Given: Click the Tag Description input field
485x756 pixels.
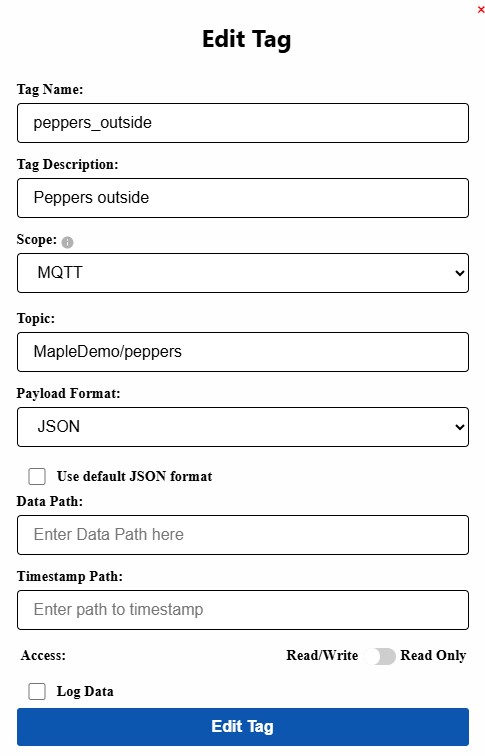Looking at the screenshot, I should pos(243,198).
